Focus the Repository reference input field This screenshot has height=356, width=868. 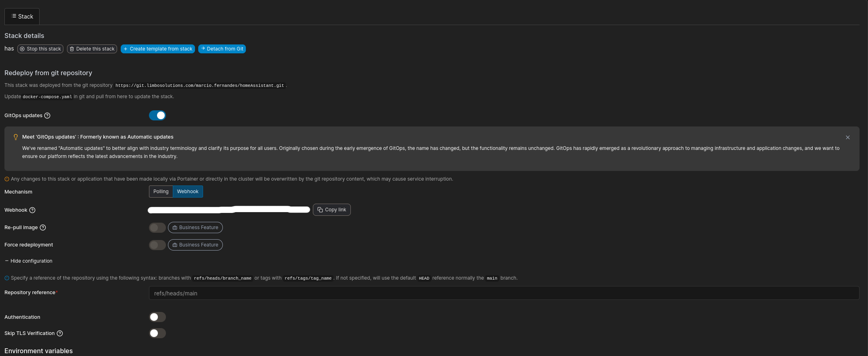point(503,293)
